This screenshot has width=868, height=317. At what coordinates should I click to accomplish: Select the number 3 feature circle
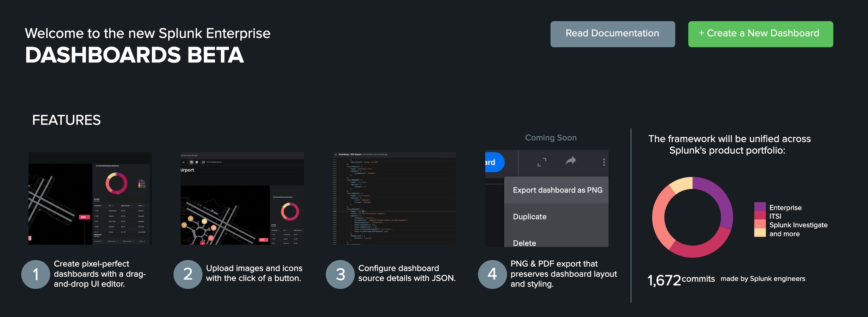point(340,274)
